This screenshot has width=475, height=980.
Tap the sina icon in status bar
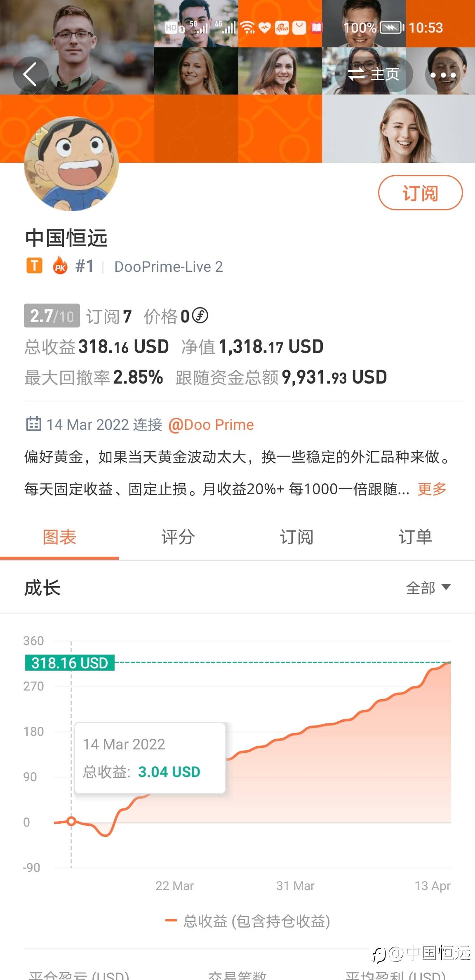coord(282,28)
